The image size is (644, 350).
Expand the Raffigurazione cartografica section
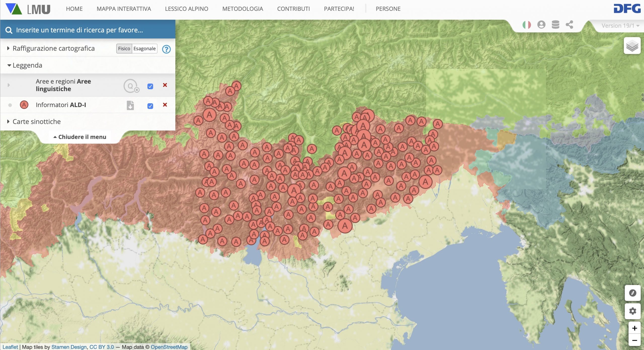click(54, 48)
